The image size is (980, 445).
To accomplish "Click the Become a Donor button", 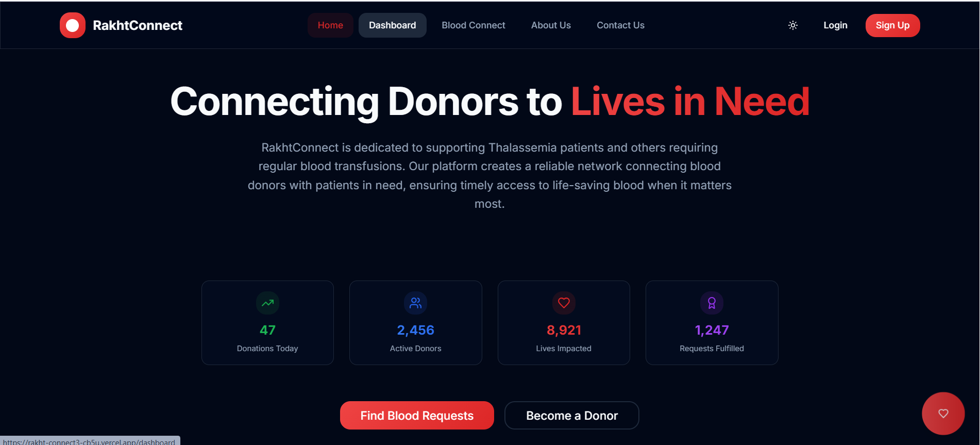I will [x=572, y=416].
